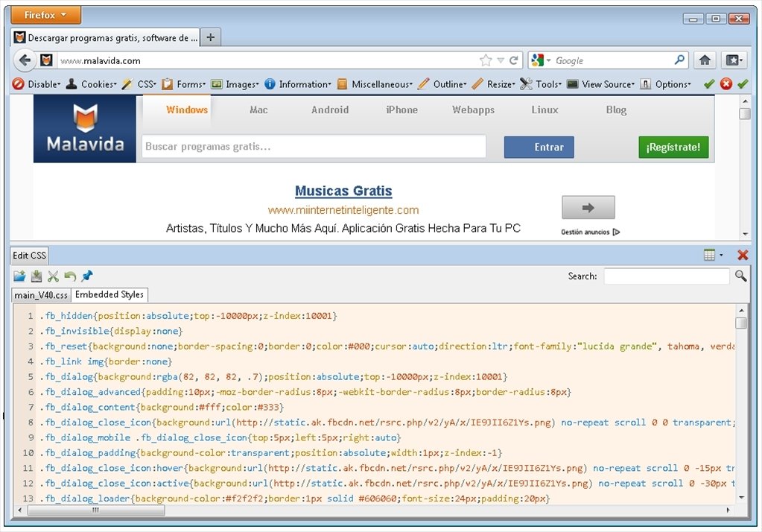Open the Disable menu in the developer toolbar
Screen dimensions: 762x532
point(37,84)
